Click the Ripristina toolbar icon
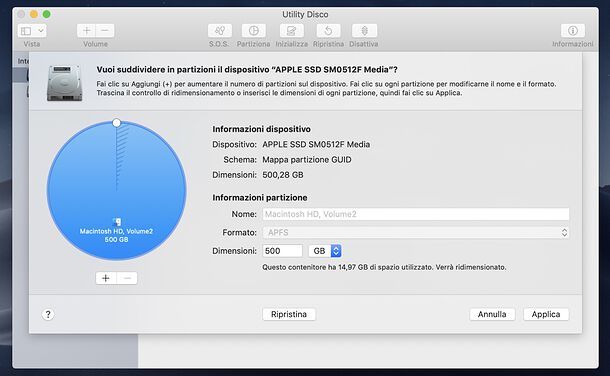610x376 pixels. (328, 31)
